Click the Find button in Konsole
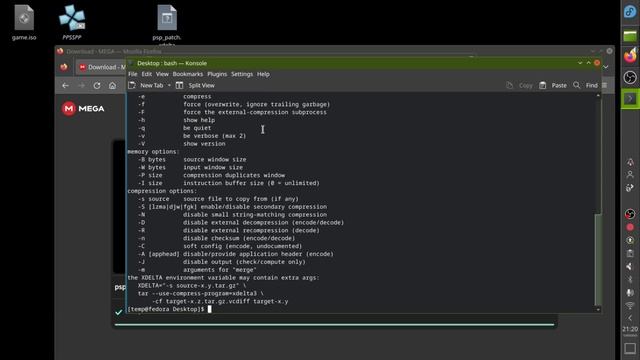640x360 pixels. point(585,85)
